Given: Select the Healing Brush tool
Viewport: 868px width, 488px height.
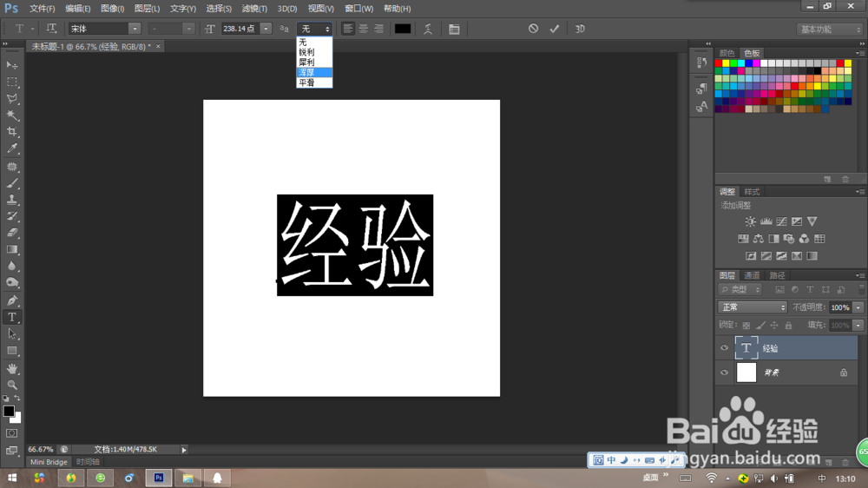Looking at the screenshot, I should coord(11,166).
